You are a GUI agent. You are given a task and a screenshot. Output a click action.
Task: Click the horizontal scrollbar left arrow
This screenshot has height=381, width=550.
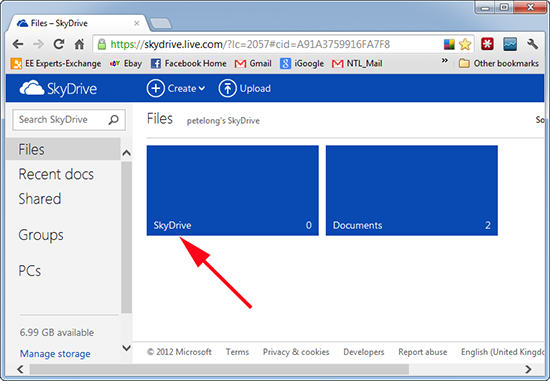(20, 369)
